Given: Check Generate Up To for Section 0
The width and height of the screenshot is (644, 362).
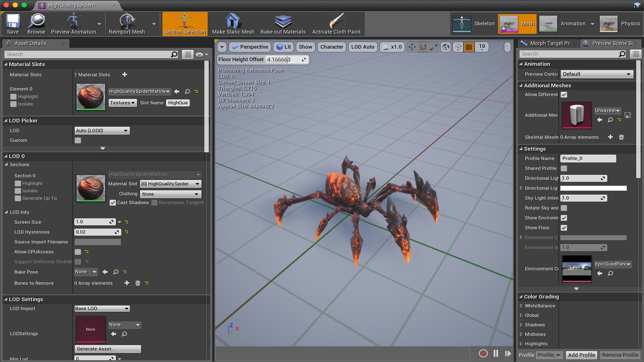Looking at the screenshot, I should (x=18, y=198).
